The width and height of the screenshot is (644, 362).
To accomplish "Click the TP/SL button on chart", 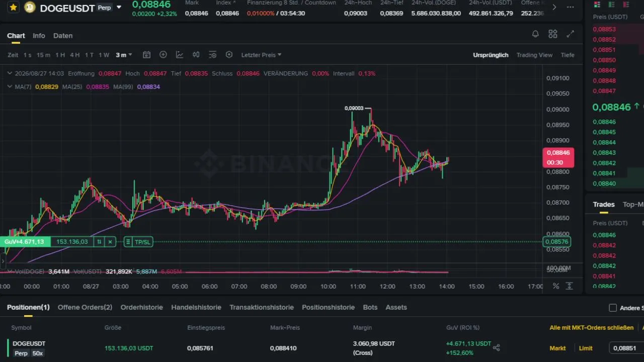I will (142, 242).
